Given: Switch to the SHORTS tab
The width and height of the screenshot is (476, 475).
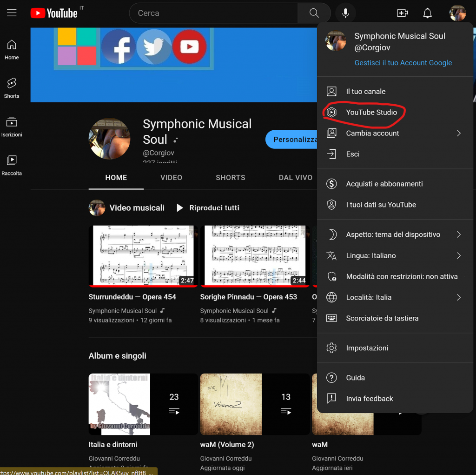Looking at the screenshot, I should [231, 178].
